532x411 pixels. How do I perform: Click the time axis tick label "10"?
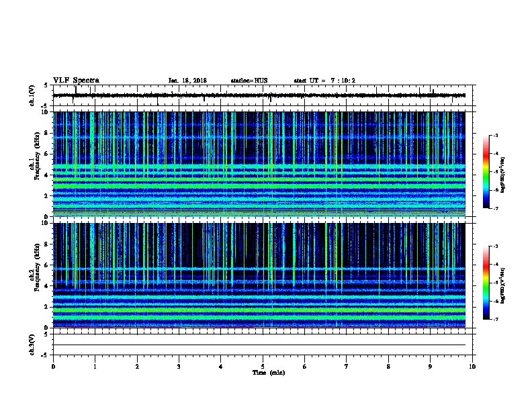point(472,367)
